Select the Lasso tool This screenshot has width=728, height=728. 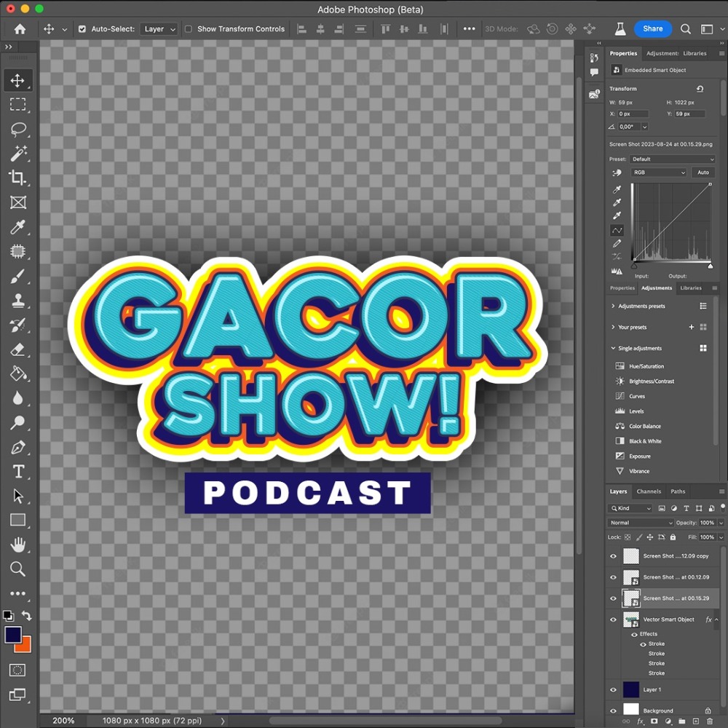pyautogui.click(x=17, y=129)
